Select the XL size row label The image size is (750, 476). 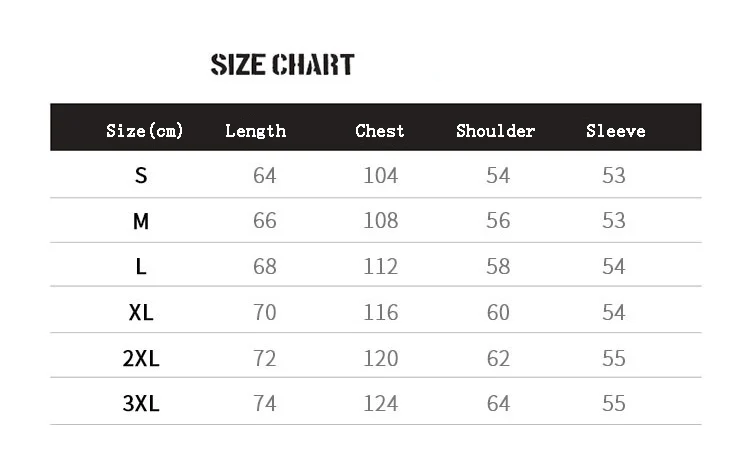click(141, 312)
